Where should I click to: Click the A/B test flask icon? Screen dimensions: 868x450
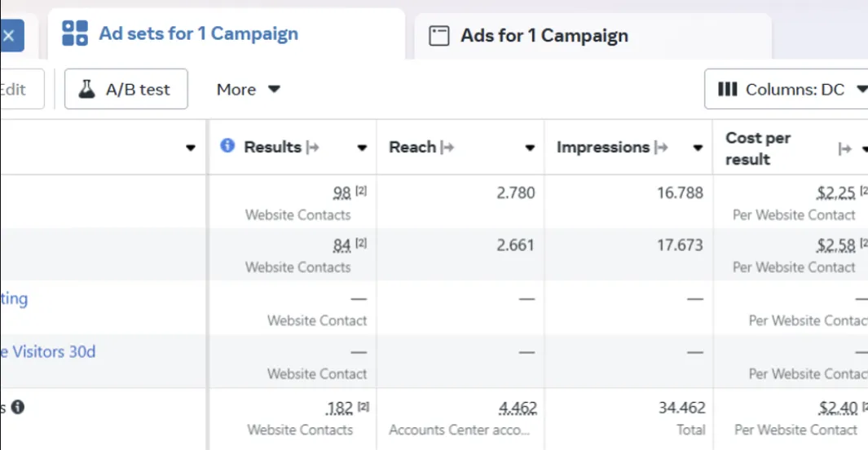click(x=86, y=90)
